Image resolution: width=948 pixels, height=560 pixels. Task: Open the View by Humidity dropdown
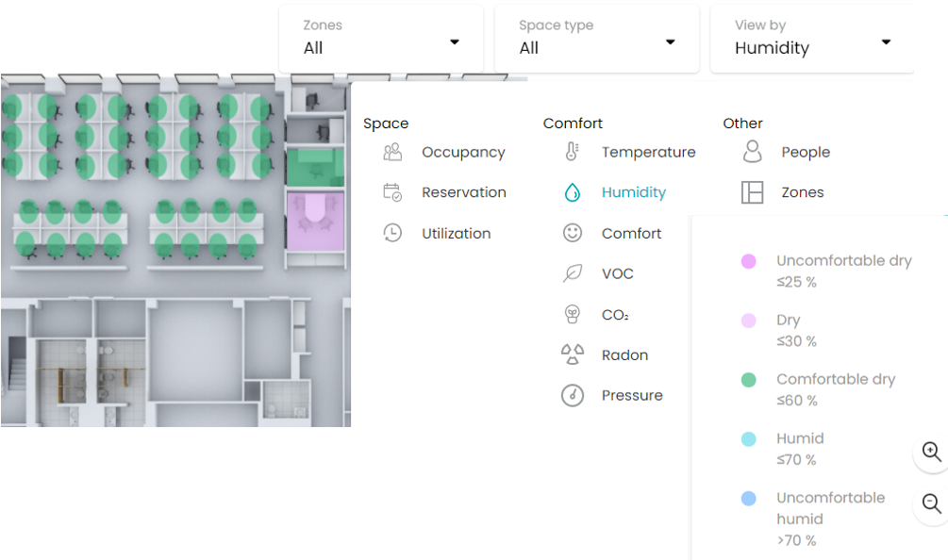tap(812, 39)
